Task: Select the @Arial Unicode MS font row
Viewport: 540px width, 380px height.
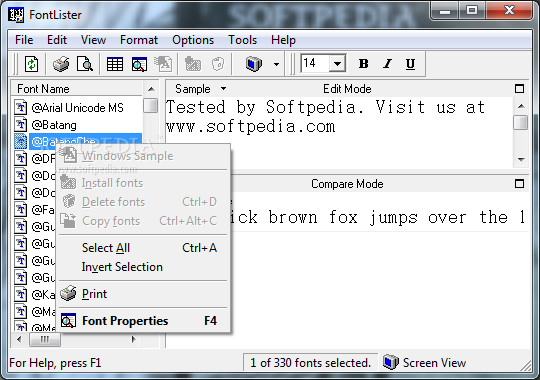Action: pos(77,108)
